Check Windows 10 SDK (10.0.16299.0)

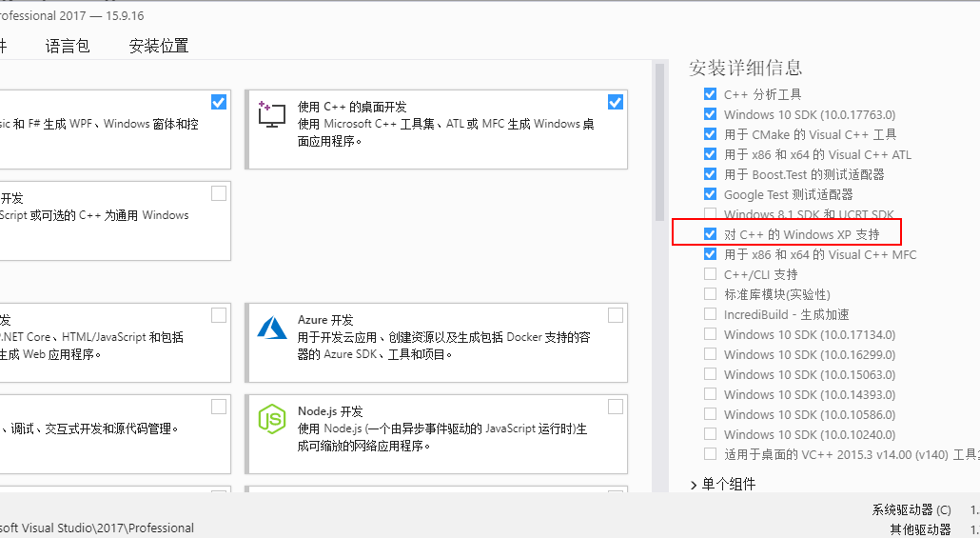coord(710,354)
